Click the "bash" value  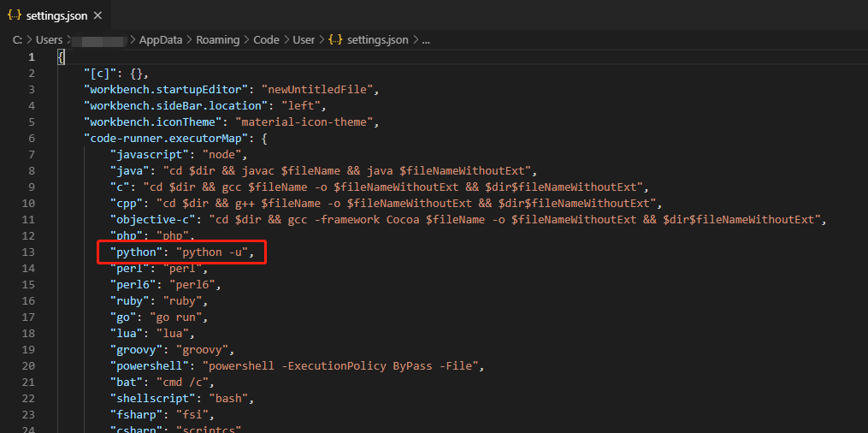point(229,398)
